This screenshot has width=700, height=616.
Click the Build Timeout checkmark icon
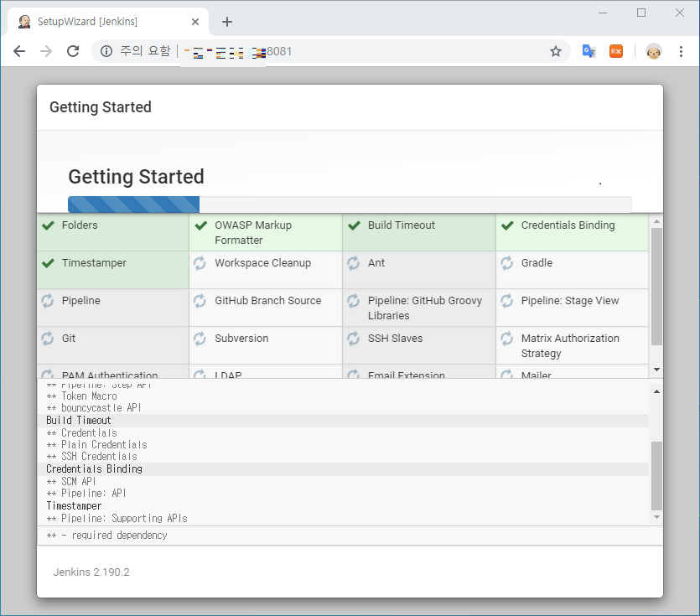pos(354,225)
